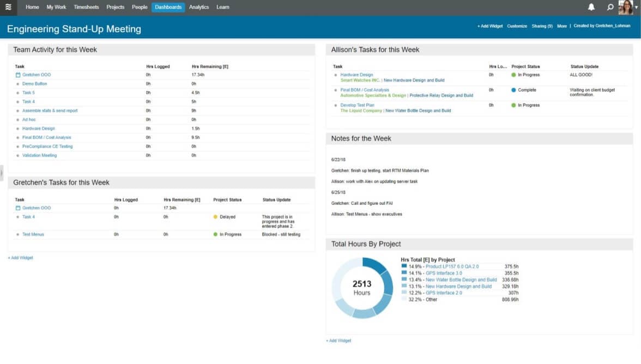The width and height of the screenshot is (641, 364).
Task: Open the Timesheets menu
Action: [x=86, y=7]
